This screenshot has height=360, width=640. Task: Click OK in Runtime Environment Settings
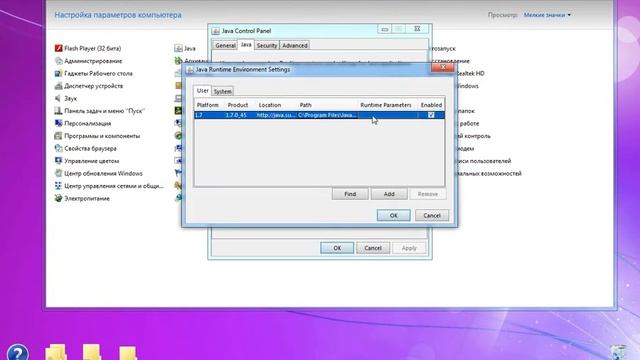coord(393,216)
